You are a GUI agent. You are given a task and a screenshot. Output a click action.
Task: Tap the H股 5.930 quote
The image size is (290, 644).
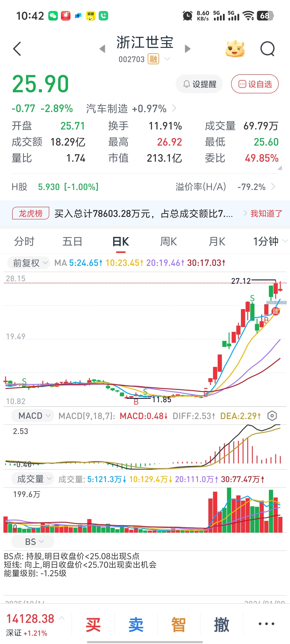click(x=55, y=187)
